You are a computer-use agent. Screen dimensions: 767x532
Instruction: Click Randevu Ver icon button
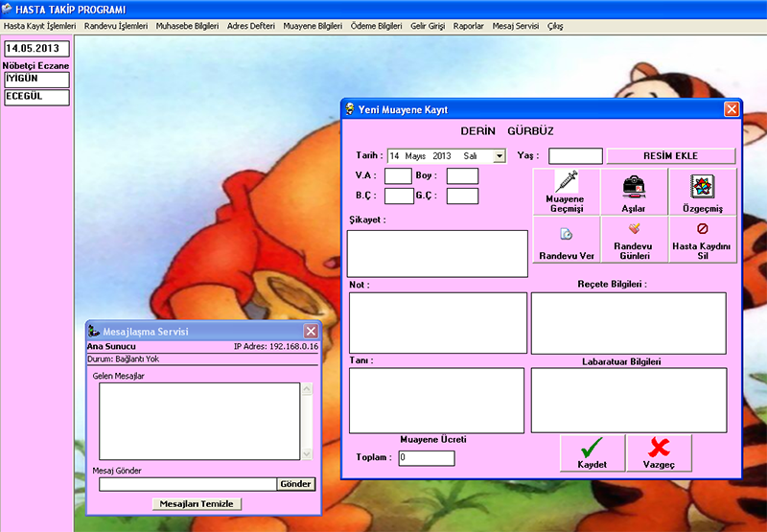pyautogui.click(x=567, y=240)
